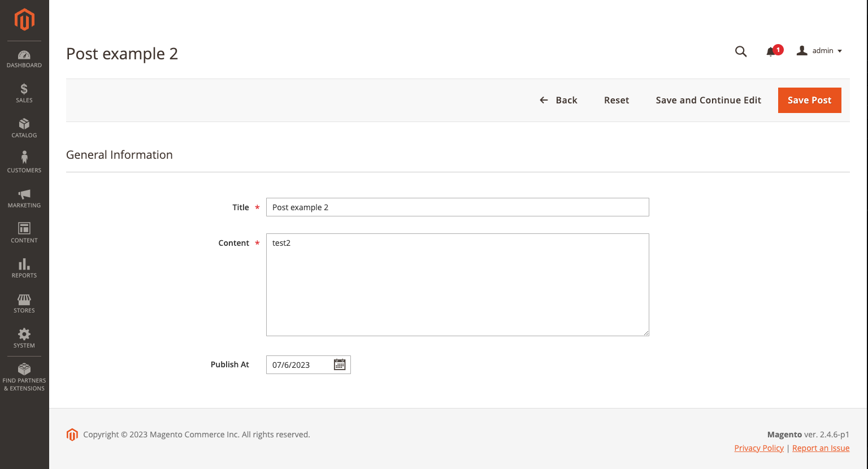Open the Reports bar chart menu
This screenshot has width=868, height=469.
pos(24,268)
